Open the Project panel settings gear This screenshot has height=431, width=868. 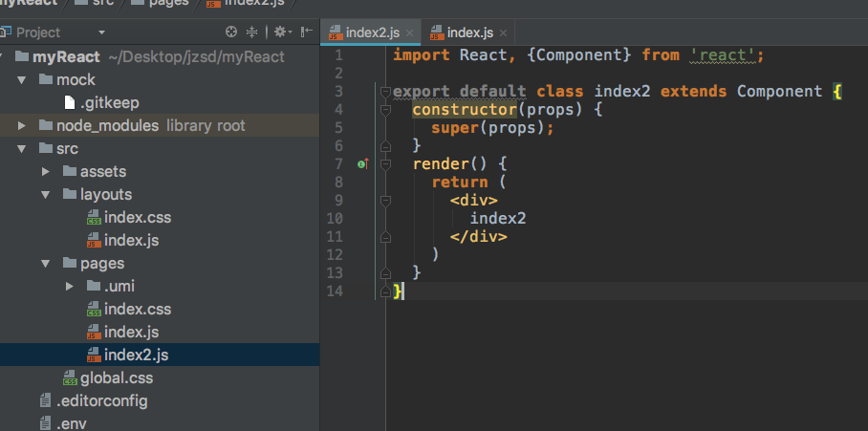[x=281, y=32]
